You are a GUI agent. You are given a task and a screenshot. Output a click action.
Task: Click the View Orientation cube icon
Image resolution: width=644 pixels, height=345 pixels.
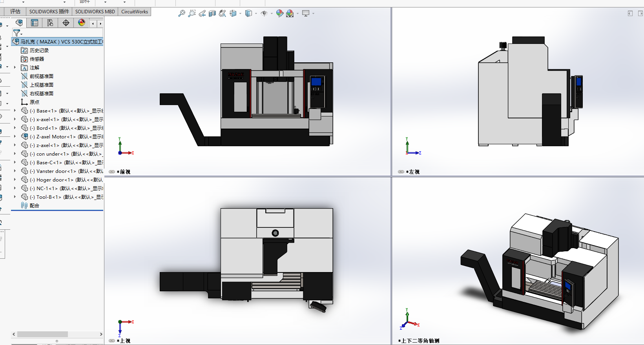click(233, 13)
